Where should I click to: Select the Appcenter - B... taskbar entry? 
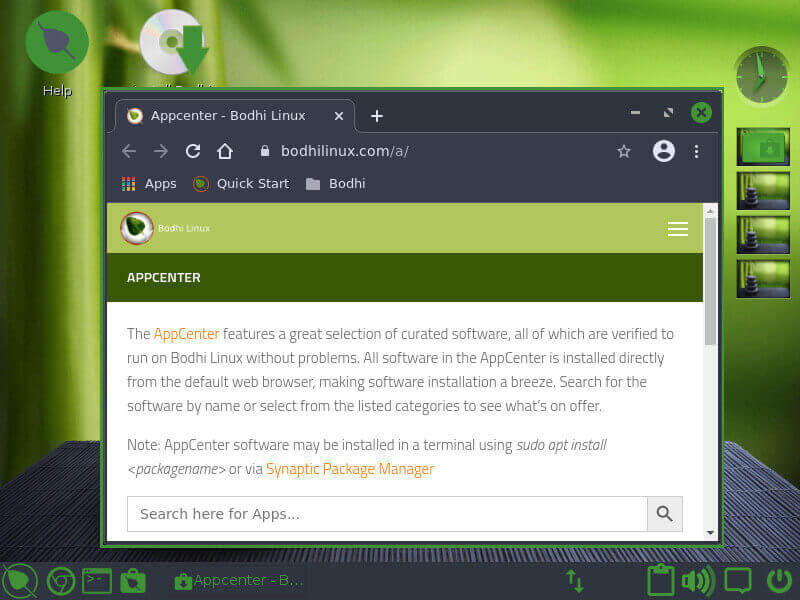(x=239, y=581)
